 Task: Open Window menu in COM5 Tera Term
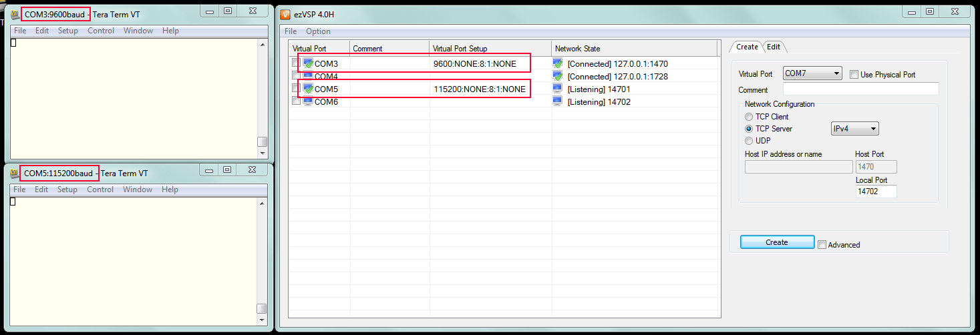[x=138, y=190]
